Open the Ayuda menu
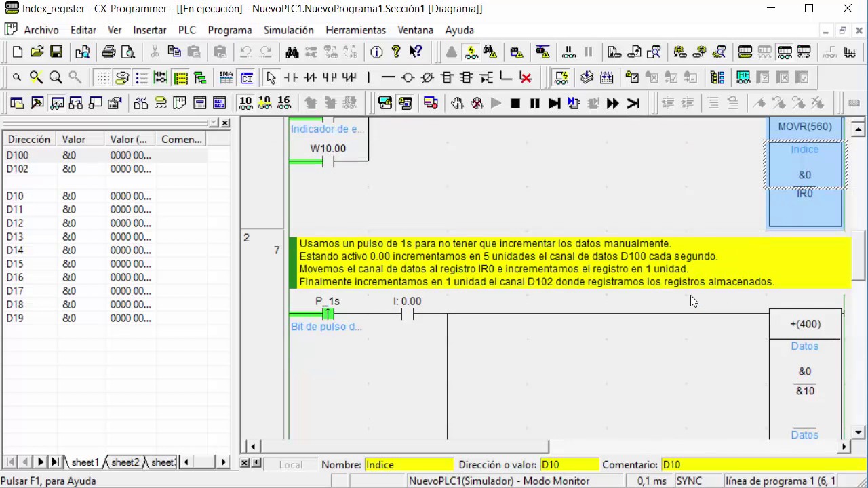This screenshot has height=488, width=868. (460, 30)
